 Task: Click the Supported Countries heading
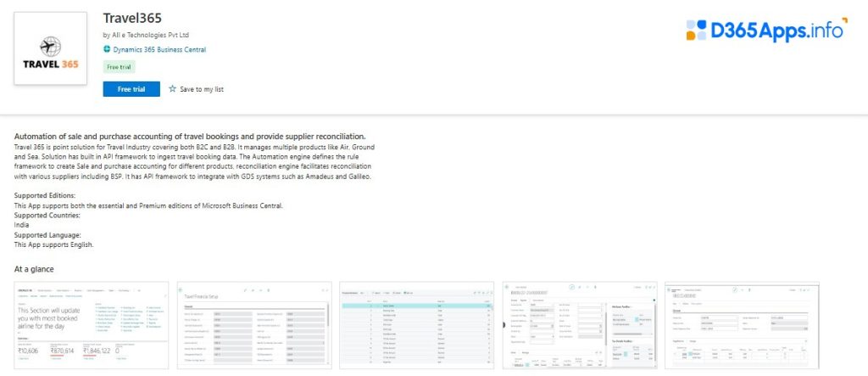click(x=47, y=216)
